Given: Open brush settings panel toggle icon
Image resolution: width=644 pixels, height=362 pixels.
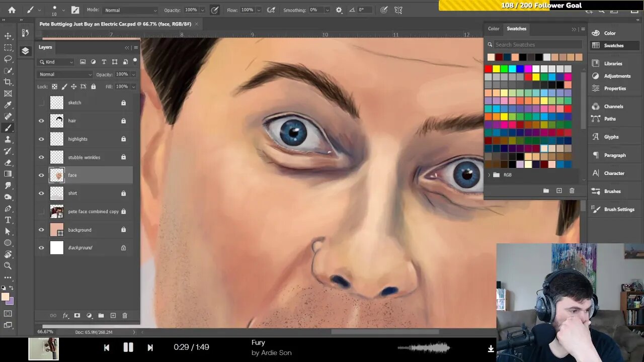Looking at the screenshot, I should tap(75, 10).
